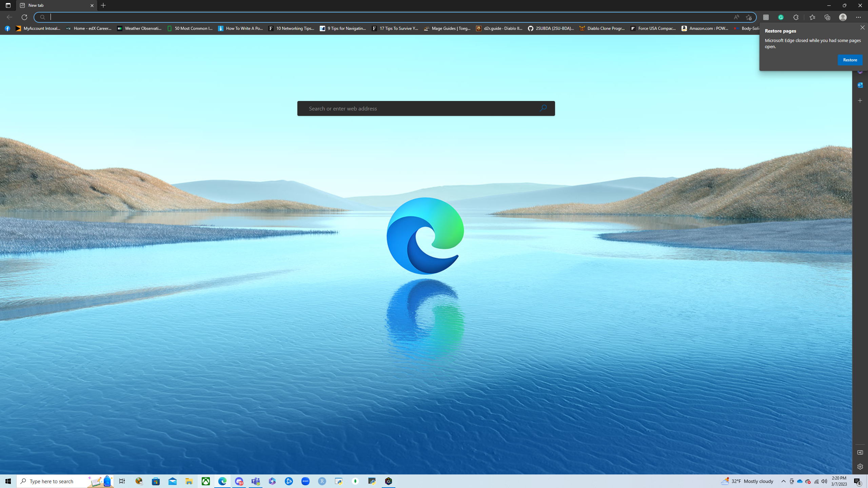Viewport: 868px width, 488px height.
Task: Open a new tab with plus
Action: tap(103, 5)
